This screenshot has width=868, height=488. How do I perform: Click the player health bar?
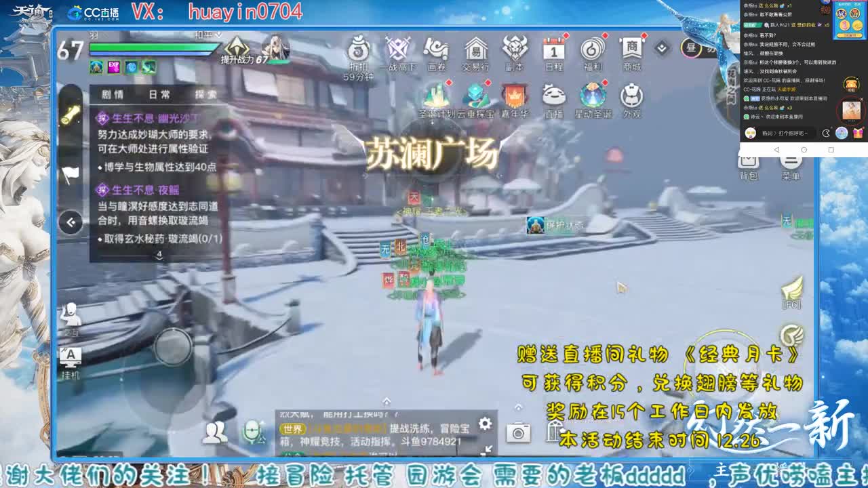pos(155,49)
